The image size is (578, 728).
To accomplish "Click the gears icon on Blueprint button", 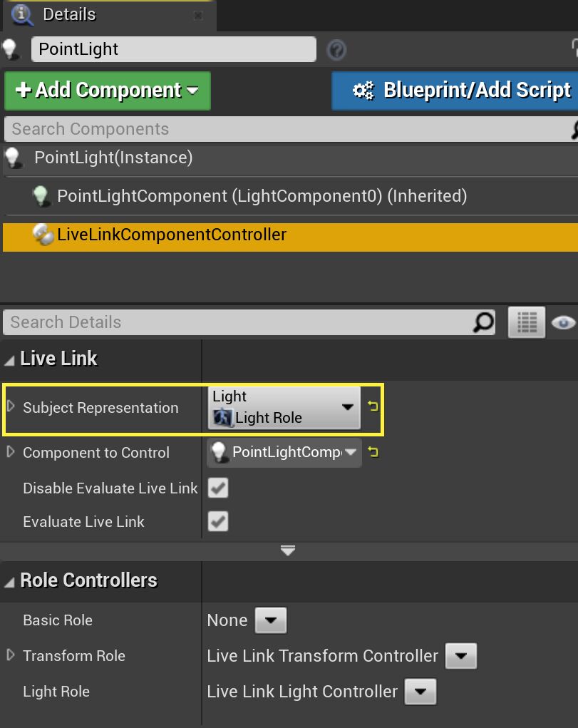I will pyautogui.click(x=363, y=91).
